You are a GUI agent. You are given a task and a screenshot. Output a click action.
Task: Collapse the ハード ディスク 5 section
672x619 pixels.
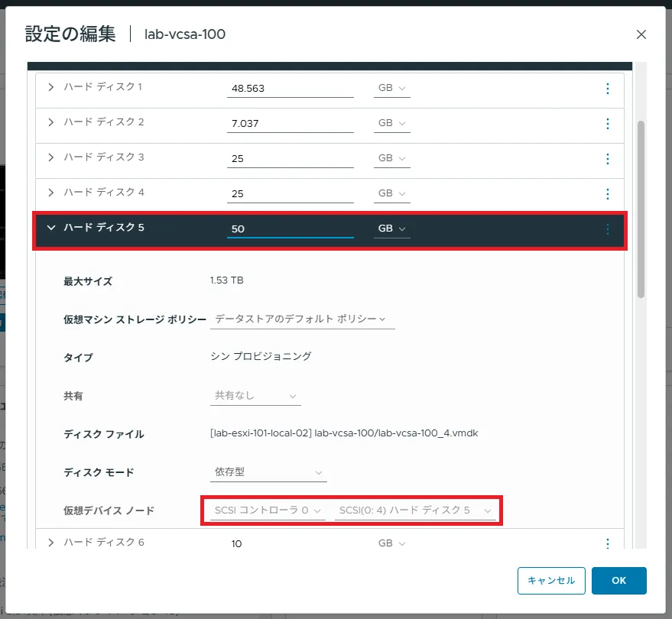(51, 227)
